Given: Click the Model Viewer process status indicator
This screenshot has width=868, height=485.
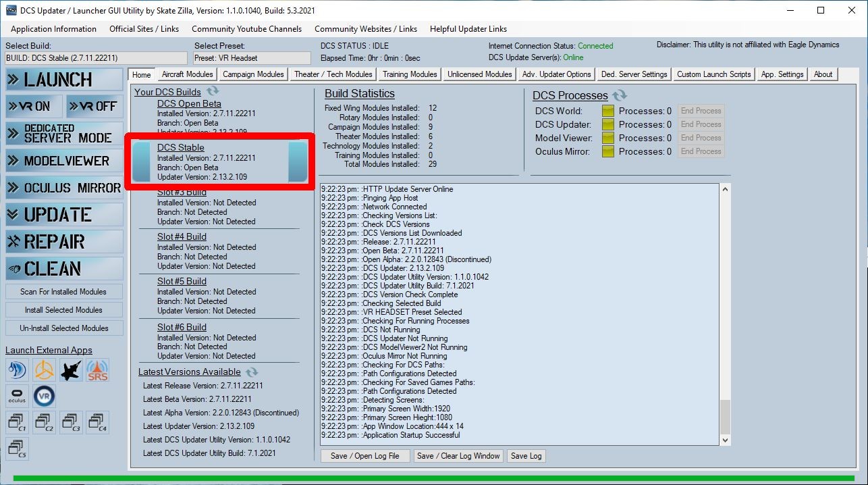Looking at the screenshot, I should point(608,138).
